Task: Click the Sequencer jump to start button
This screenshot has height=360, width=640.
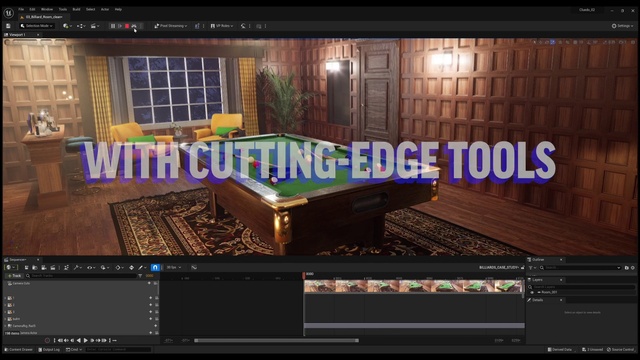Action: click(60, 340)
